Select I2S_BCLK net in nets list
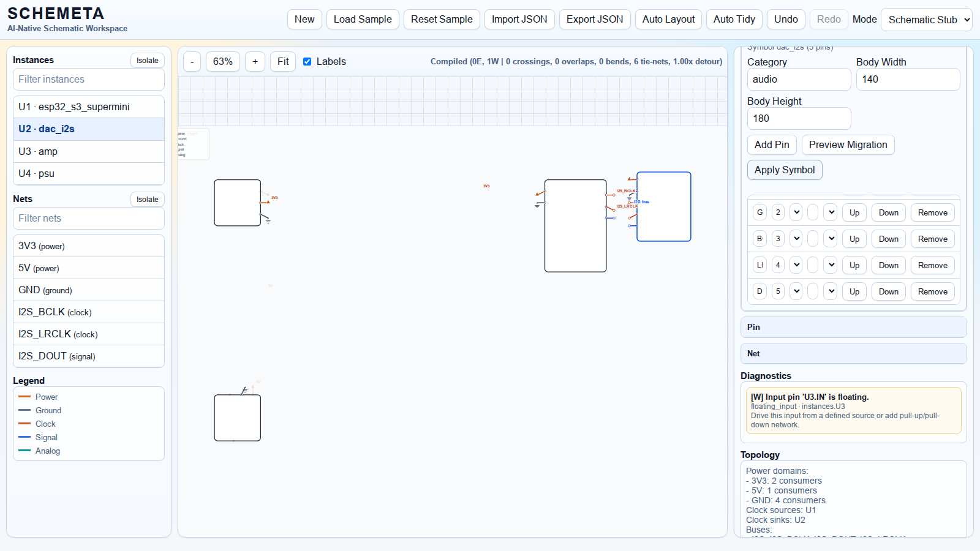This screenshot has width=980, height=551. tap(89, 312)
